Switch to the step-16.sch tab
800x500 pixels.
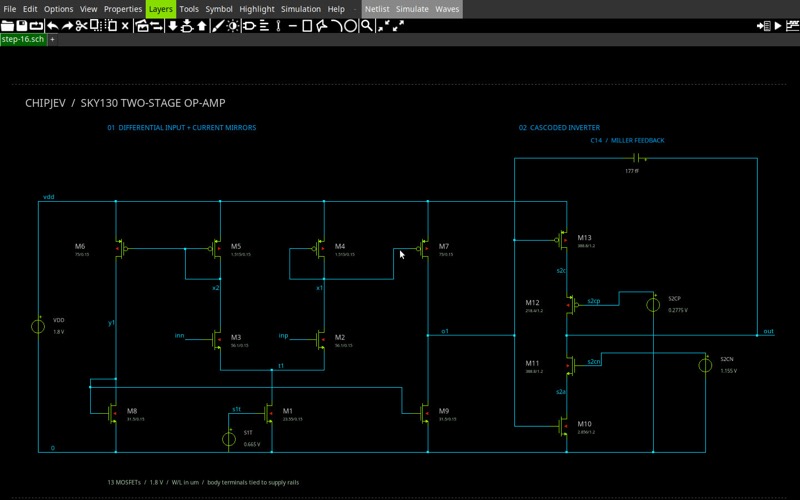pyautogui.click(x=23, y=39)
